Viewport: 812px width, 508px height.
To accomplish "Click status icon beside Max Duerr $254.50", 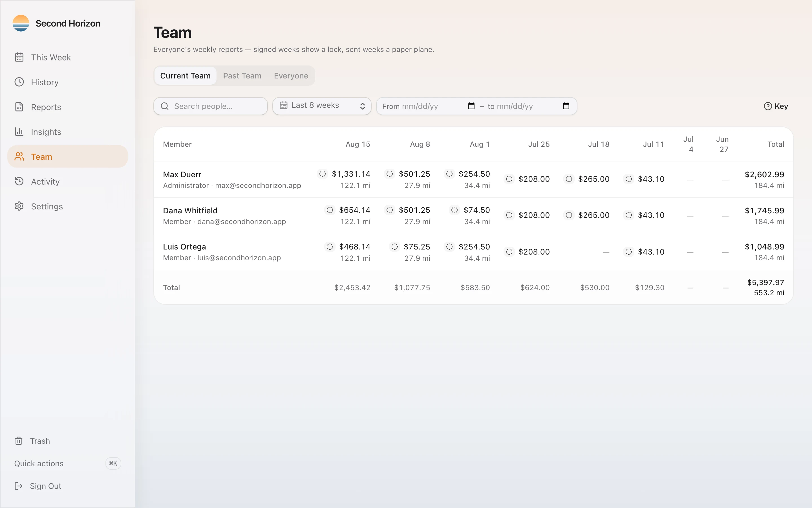I will pyautogui.click(x=449, y=174).
